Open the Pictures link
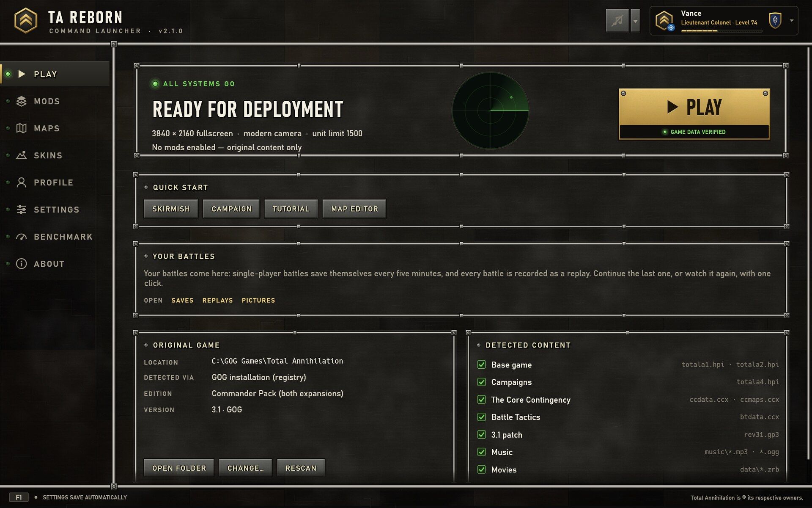 click(x=258, y=300)
